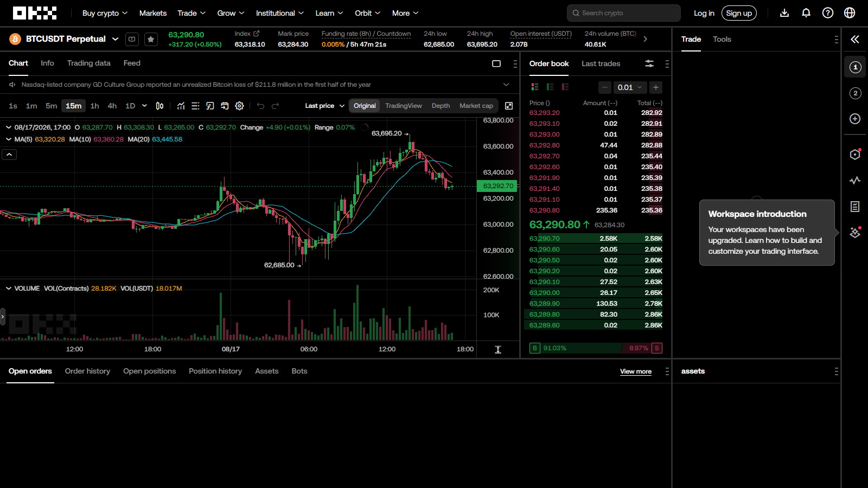Add BTCUSDT to favorites star
Image resolution: width=868 pixels, height=488 pixels.
click(x=151, y=39)
